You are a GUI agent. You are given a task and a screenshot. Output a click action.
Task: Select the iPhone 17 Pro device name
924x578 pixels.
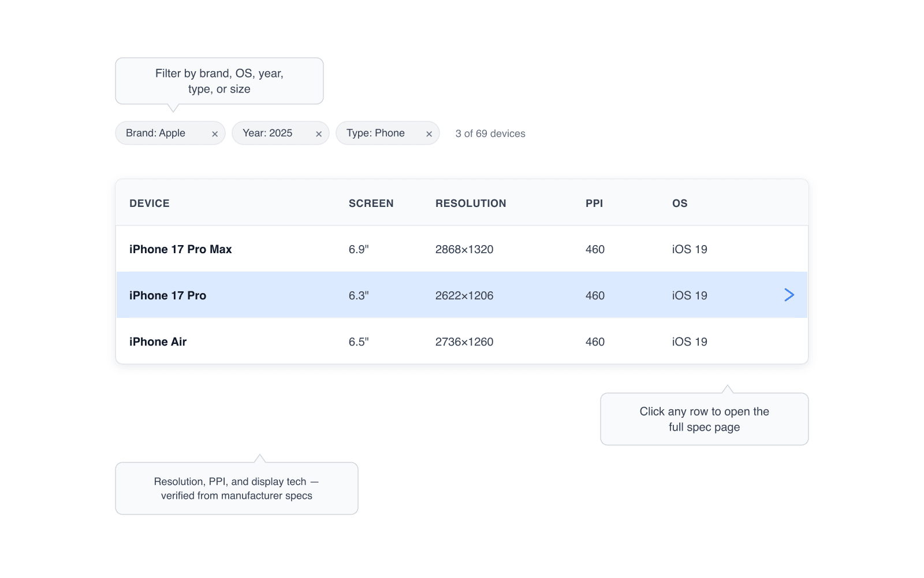pos(167,295)
